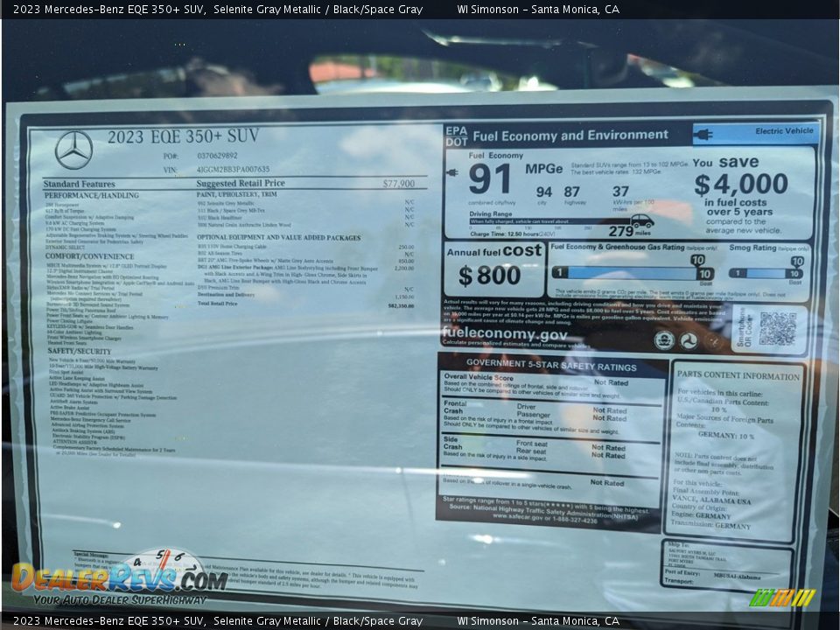Click the Fuel Economy and Environment header
The width and height of the screenshot is (840, 630).
pos(570,135)
